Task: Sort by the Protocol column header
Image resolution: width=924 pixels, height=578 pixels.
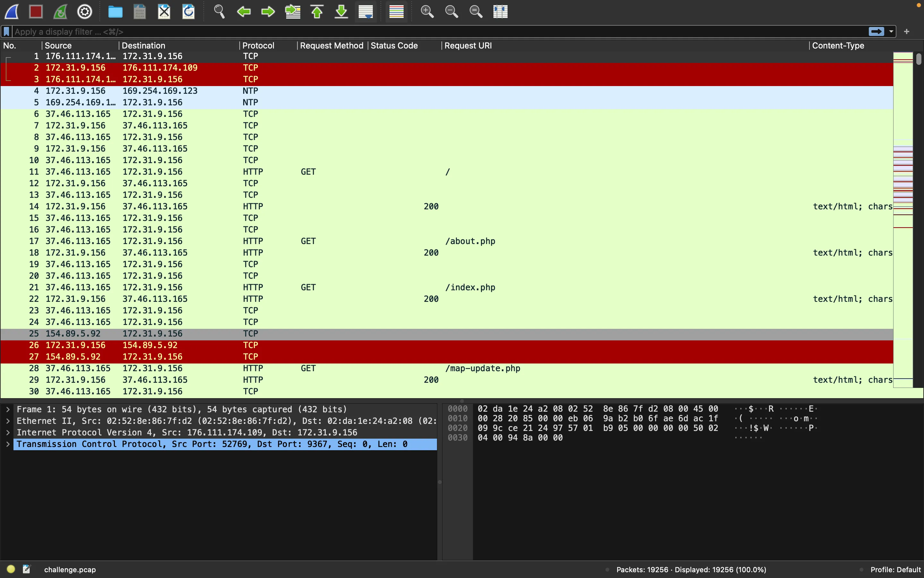Action: 269,46
